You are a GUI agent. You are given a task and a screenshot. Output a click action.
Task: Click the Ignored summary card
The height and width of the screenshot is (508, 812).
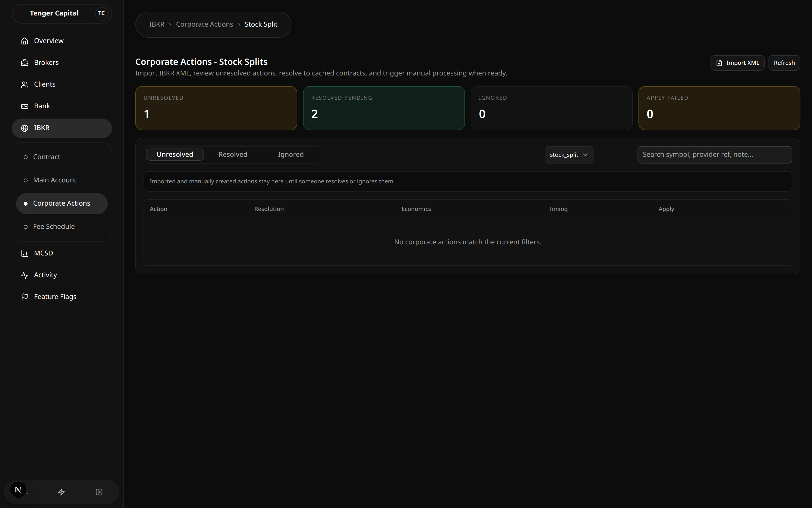pos(552,108)
